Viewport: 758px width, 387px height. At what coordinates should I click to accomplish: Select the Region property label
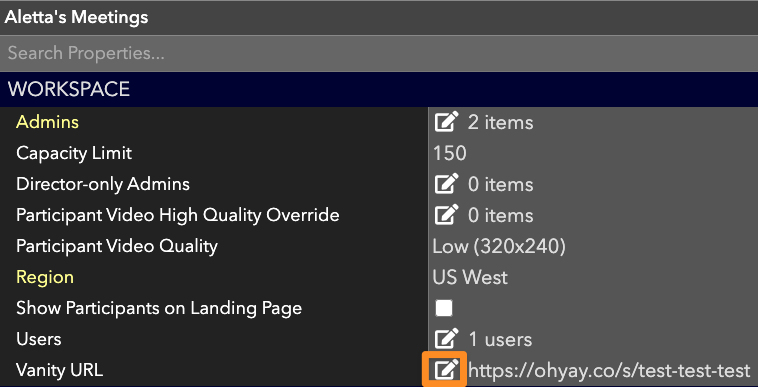click(x=45, y=277)
